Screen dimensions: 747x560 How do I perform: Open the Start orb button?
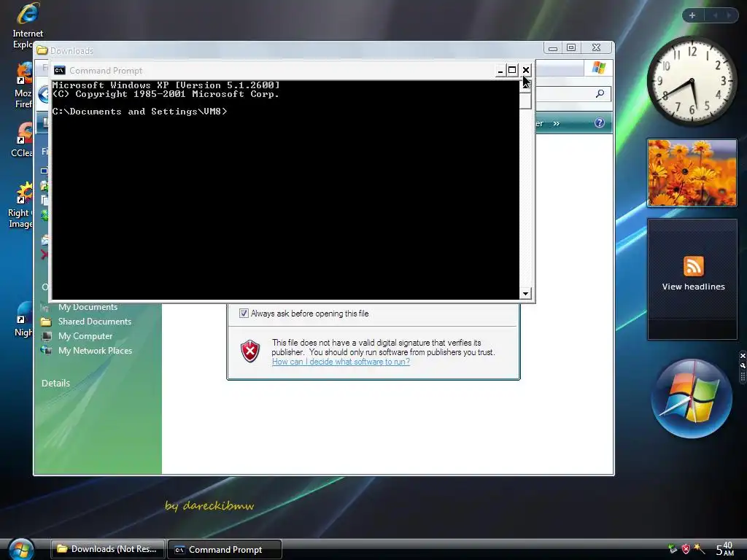tap(21, 549)
